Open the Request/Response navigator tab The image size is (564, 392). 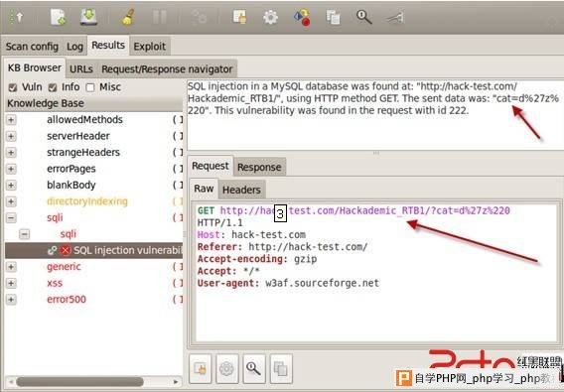tap(167, 69)
